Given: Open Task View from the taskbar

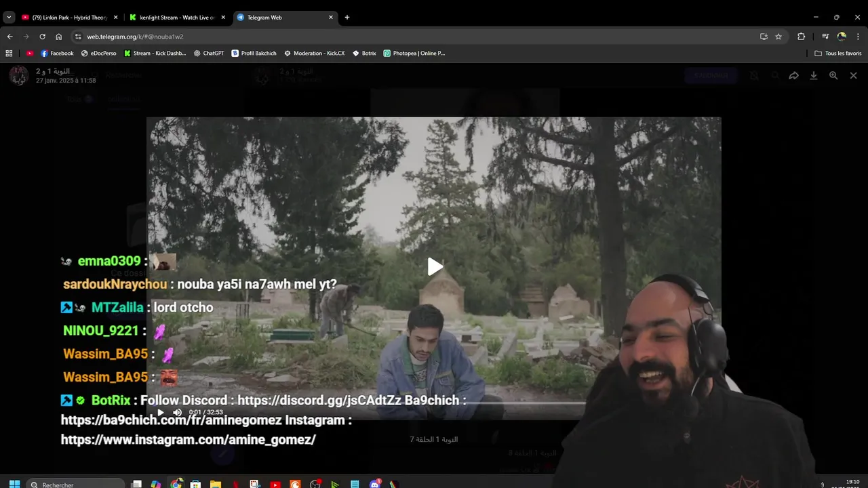Looking at the screenshot, I should [x=136, y=485].
